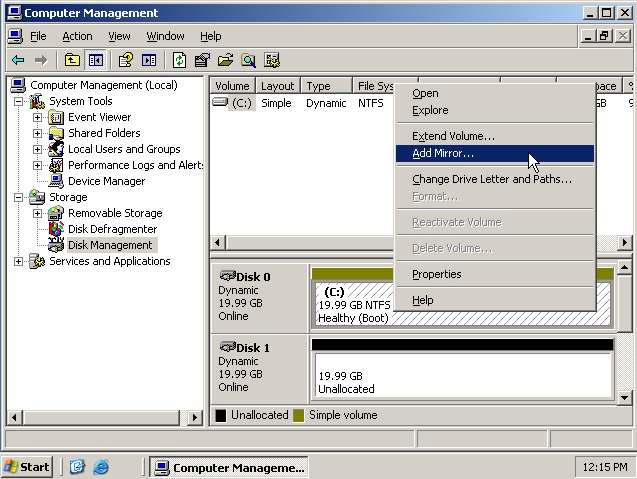Expand Performance Logs and Alerts node
Screen dimensions: 637x479
[x=37, y=165]
